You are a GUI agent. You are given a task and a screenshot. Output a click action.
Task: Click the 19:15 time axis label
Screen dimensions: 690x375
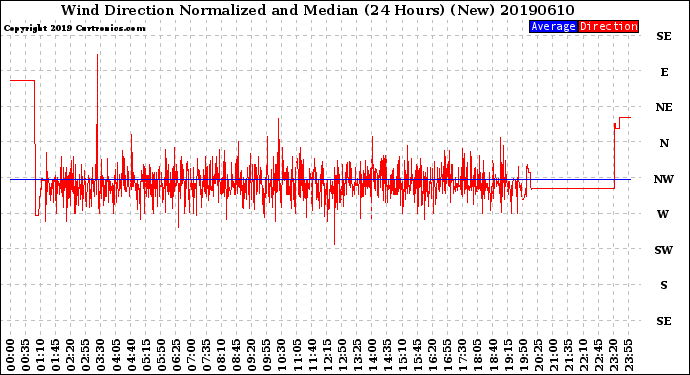pyautogui.click(x=508, y=355)
